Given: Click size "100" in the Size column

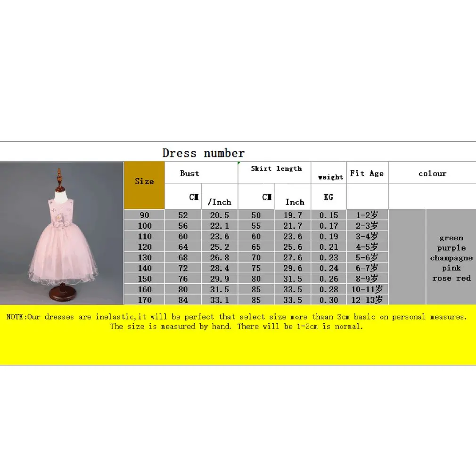Looking at the screenshot, I should (145, 226).
